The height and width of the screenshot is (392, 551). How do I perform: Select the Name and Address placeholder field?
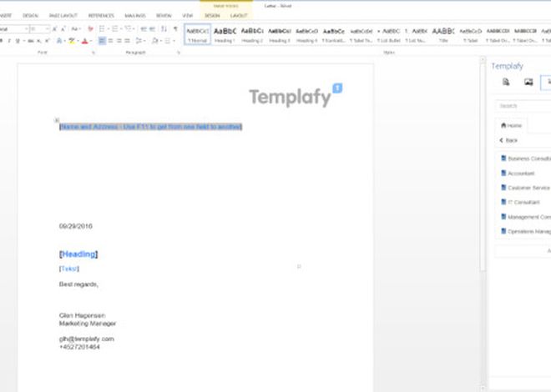coord(151,127)
